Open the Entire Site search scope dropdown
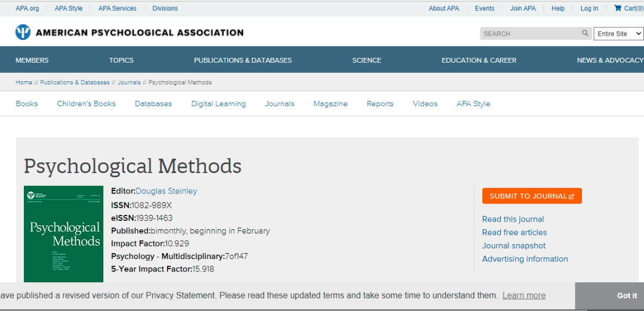This screenshot has width=644, height=311. (618, 34)
